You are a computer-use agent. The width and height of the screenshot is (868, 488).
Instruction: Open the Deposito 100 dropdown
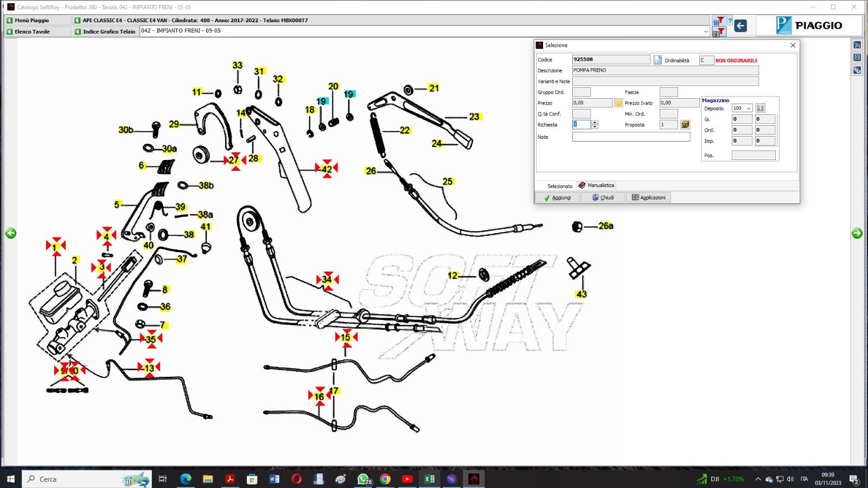748,108
